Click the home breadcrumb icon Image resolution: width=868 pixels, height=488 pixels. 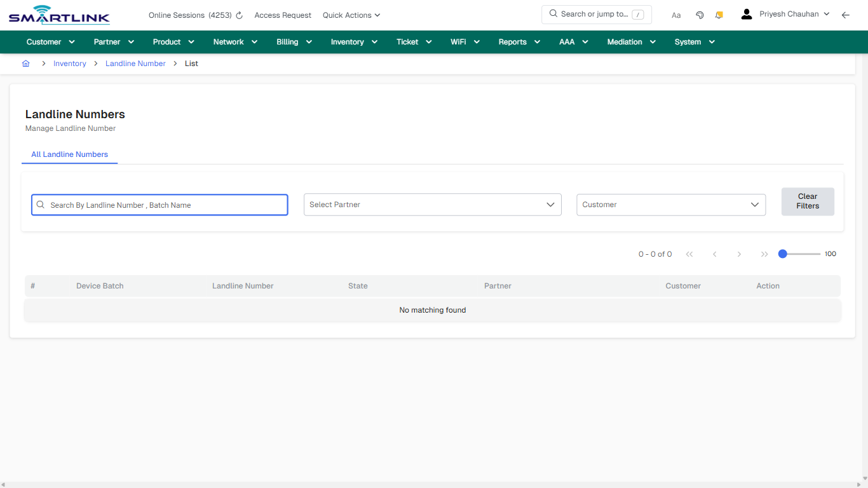(25, 64)
